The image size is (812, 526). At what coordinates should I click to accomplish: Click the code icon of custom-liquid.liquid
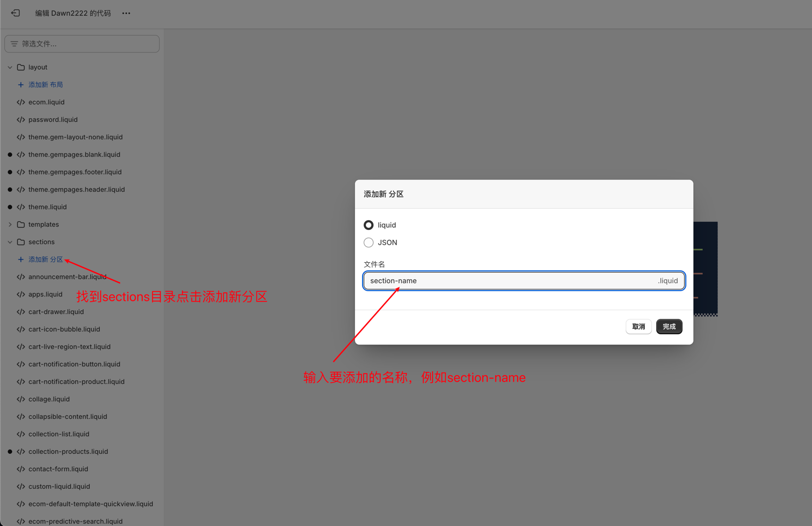(21, 487)
